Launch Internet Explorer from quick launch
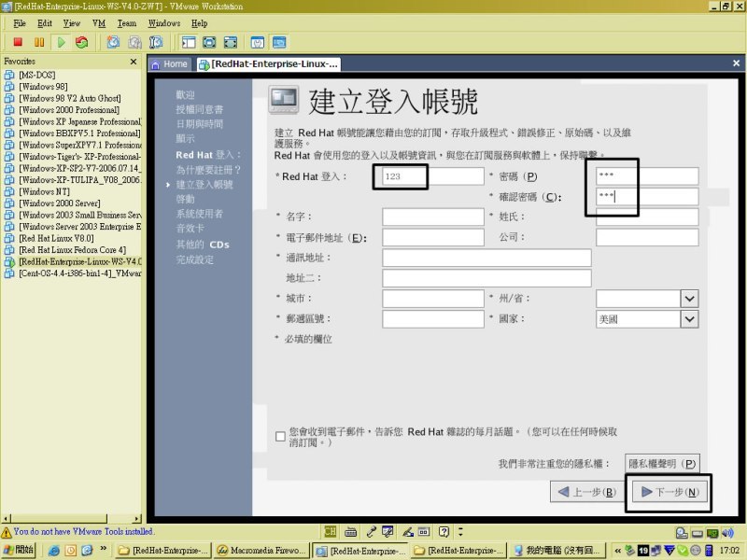The height and width of the screenshot is (560, 747). point(54,550)
